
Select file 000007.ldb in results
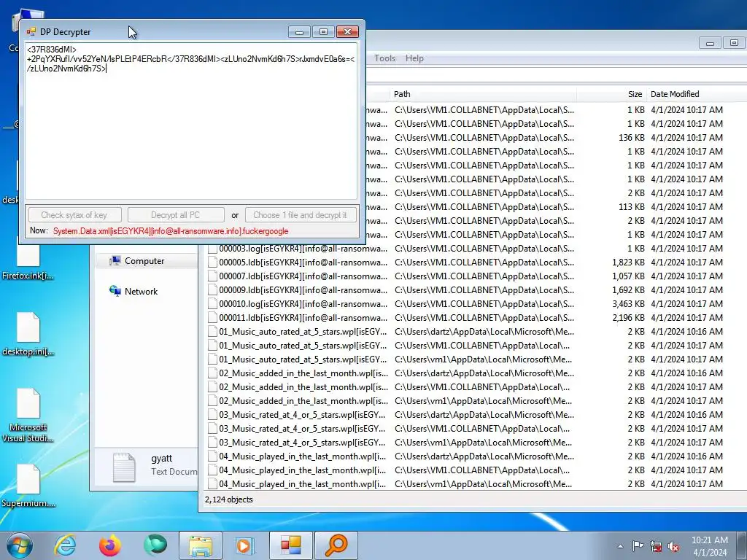pyautogui.click(x=303, y=276)
